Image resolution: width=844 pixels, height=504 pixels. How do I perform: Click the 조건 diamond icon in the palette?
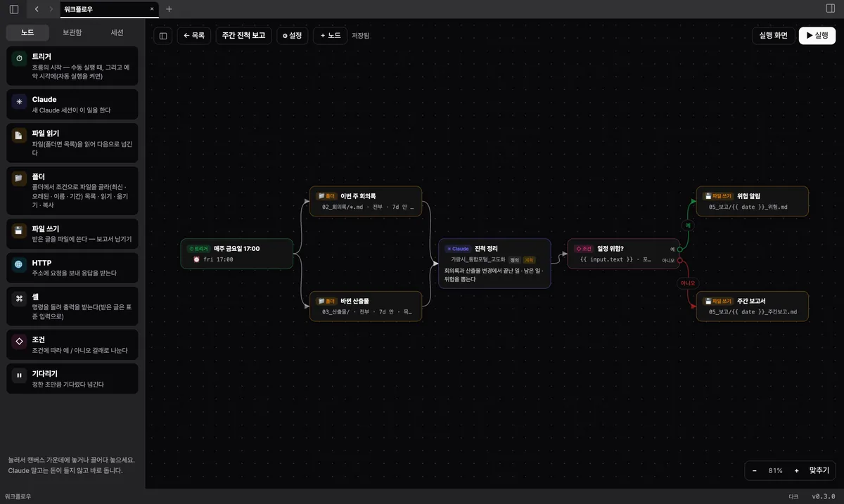click(19, 342)
